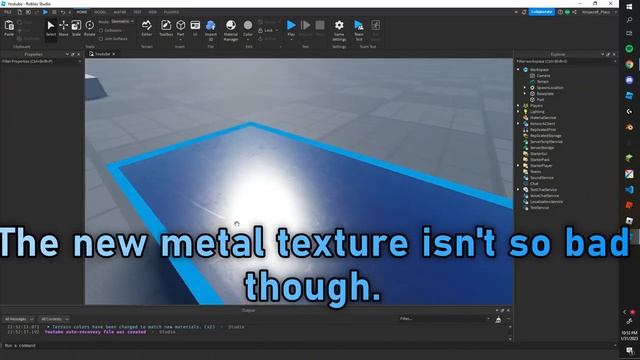
Task: Activate the Move tool
Action: tap(63, 29)
